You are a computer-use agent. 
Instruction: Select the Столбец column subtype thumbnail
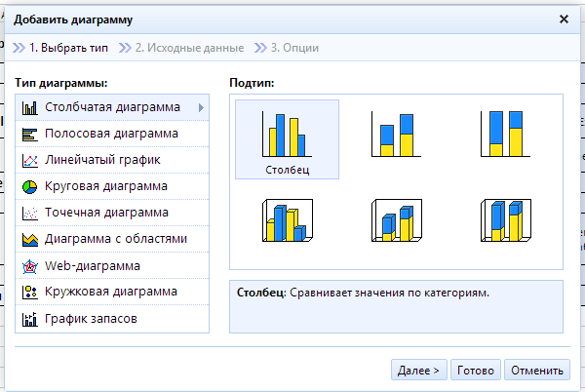coord(287,137)
